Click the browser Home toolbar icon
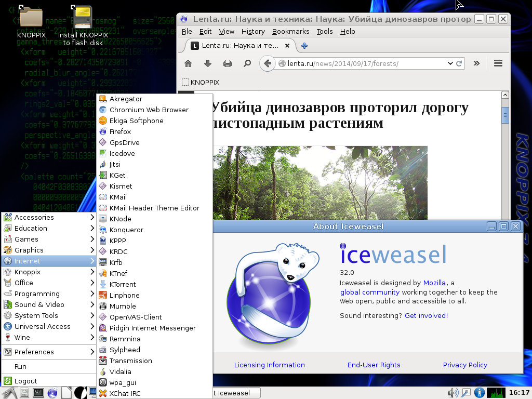 [188, 63]
